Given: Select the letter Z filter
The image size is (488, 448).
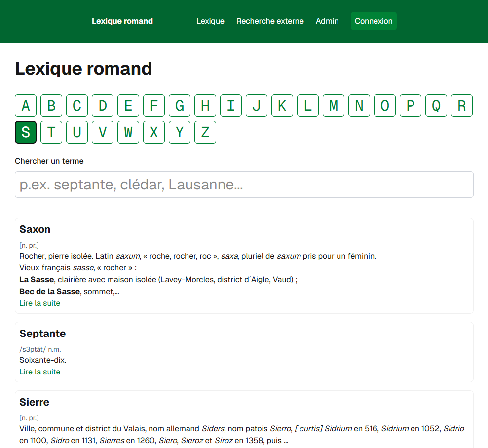Looking at the screenshot, I should click(205, 132).
